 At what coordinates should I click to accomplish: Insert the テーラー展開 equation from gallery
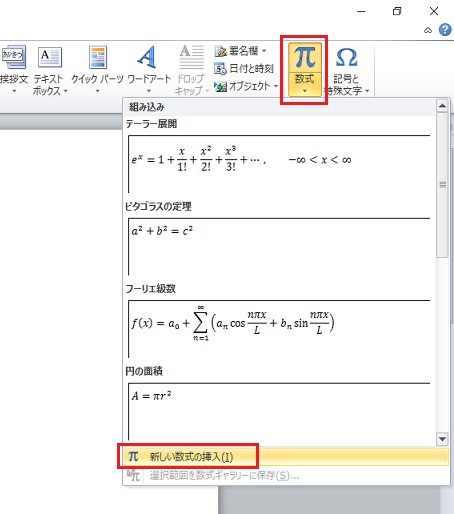click(279, 164)
